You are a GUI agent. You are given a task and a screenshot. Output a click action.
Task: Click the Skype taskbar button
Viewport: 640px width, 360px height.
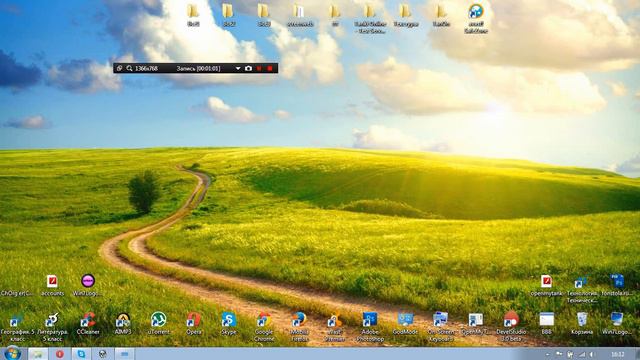[81, 354]
